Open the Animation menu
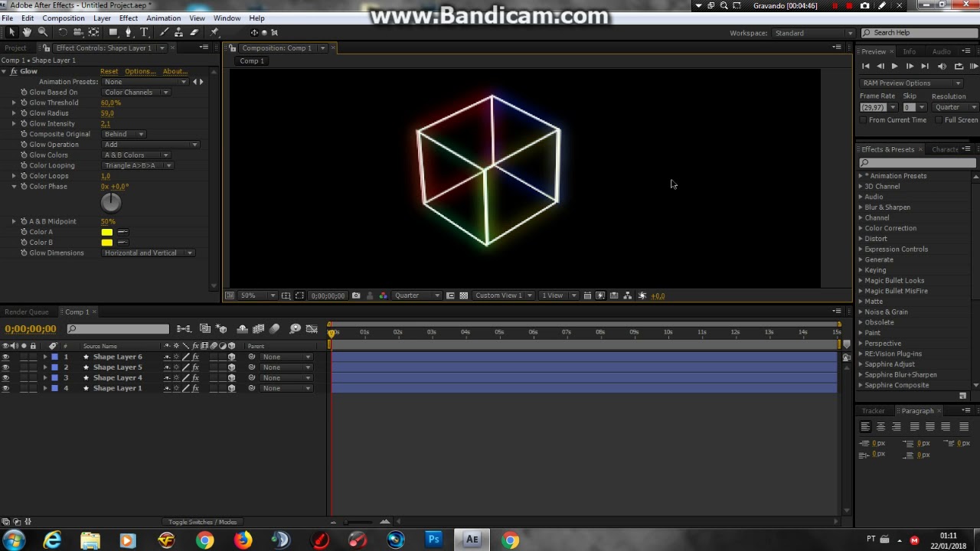Screen dimensions: 980x551 pyautogui.click(x=163, y=18)
